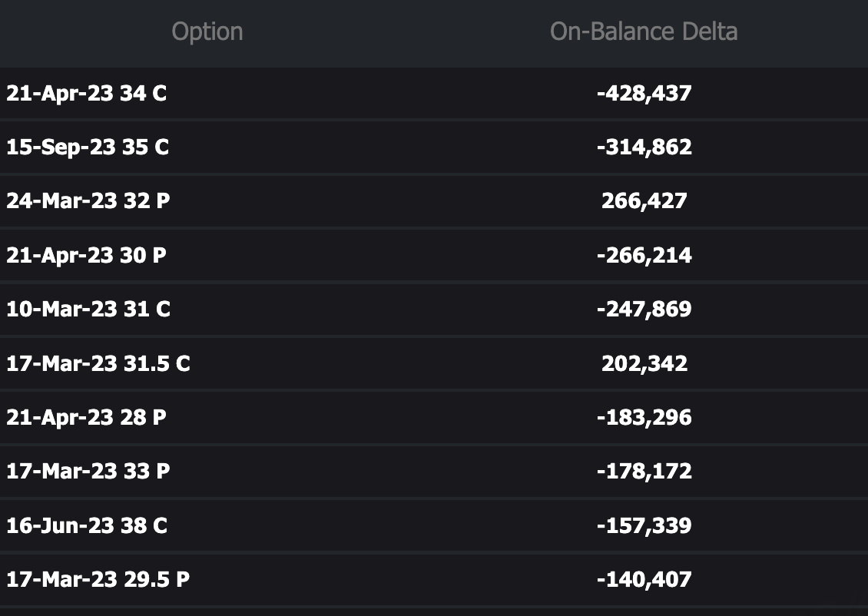Select the 15-Sep-23 35 C option
Image resolution: width=868 pixels, height=616 pixels.
(88, 147)
